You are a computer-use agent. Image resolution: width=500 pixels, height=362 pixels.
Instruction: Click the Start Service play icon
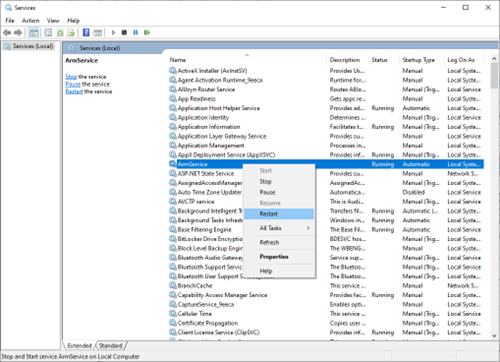click(113, 32)
